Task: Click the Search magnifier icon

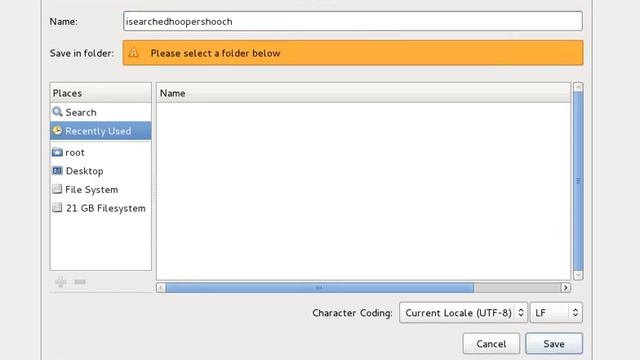Action: (58, 112)
